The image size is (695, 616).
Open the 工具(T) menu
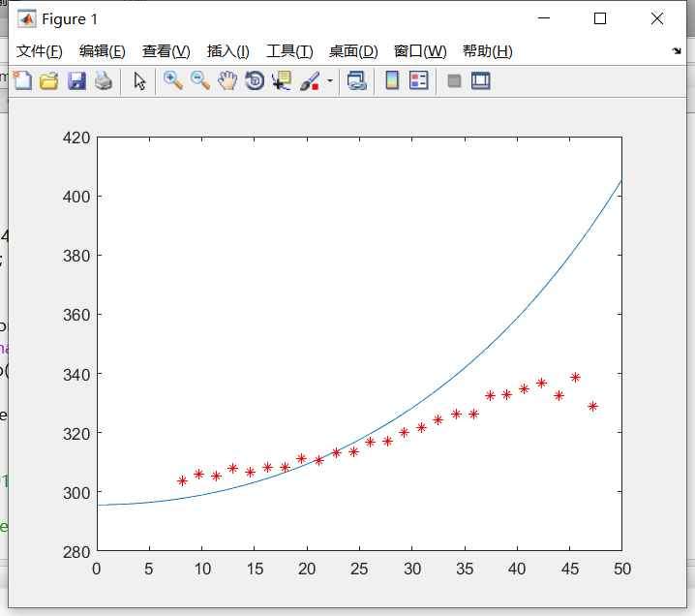click(289, 51)
